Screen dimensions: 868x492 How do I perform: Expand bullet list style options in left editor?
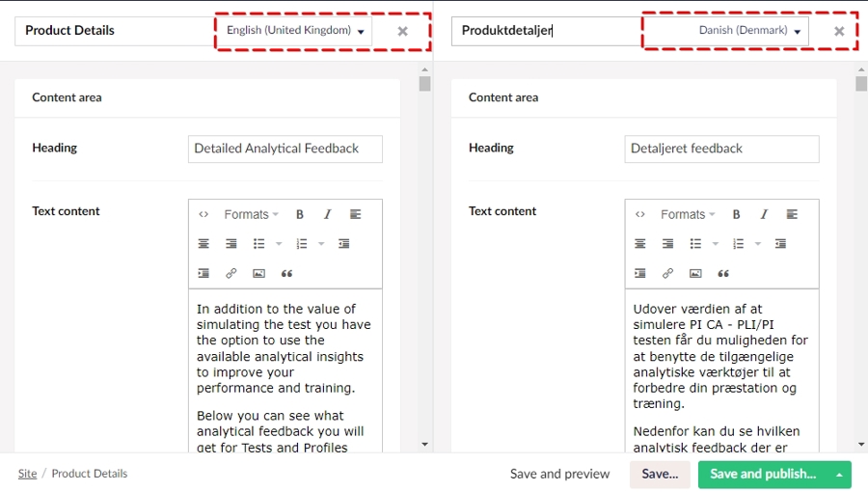(279, 243)
